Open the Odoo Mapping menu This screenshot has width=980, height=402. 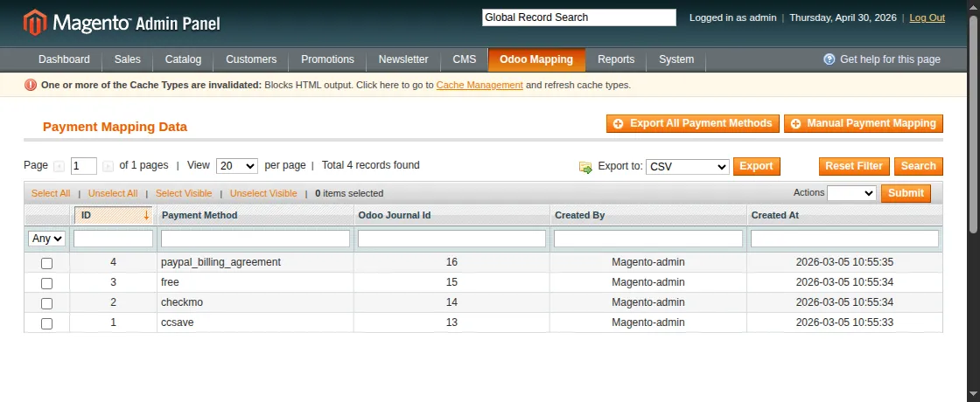(536, 59)
